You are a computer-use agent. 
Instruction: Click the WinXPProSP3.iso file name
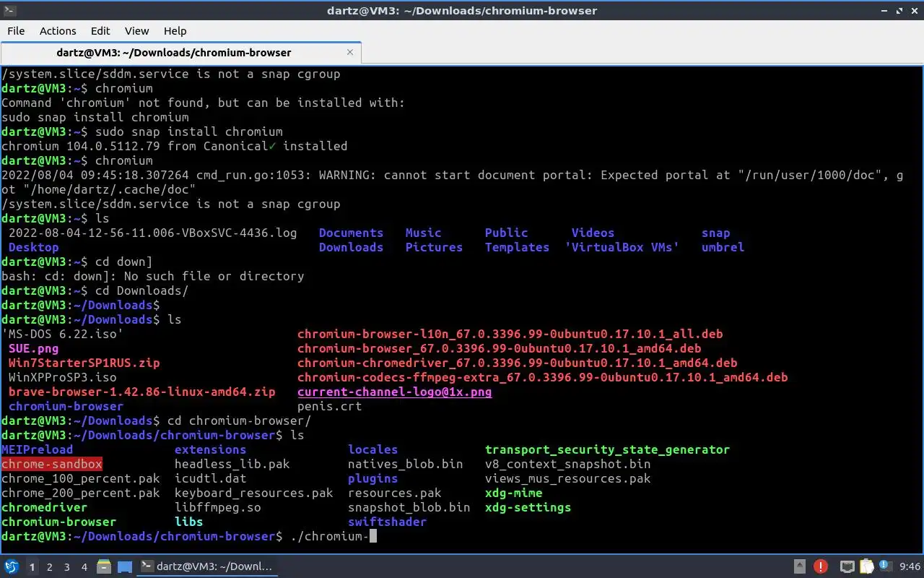click(63, 377)
